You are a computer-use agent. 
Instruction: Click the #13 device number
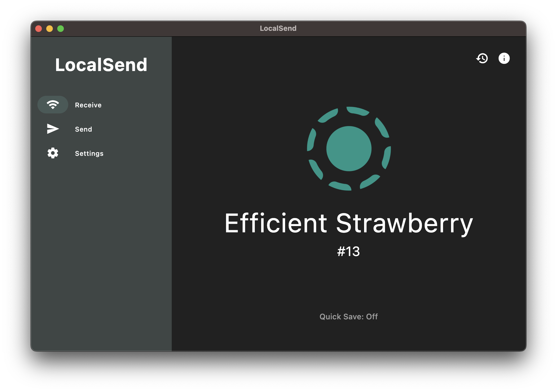point(349,251)
